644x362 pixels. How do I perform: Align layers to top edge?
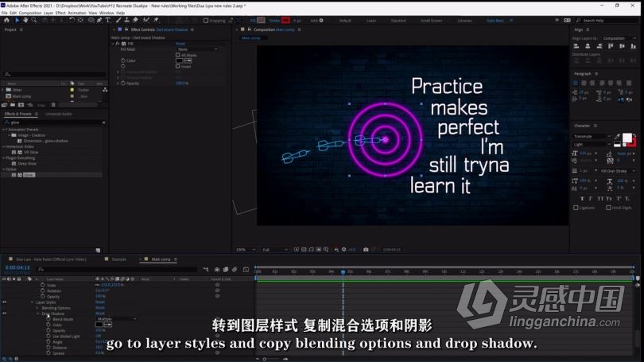pos(611,46)
